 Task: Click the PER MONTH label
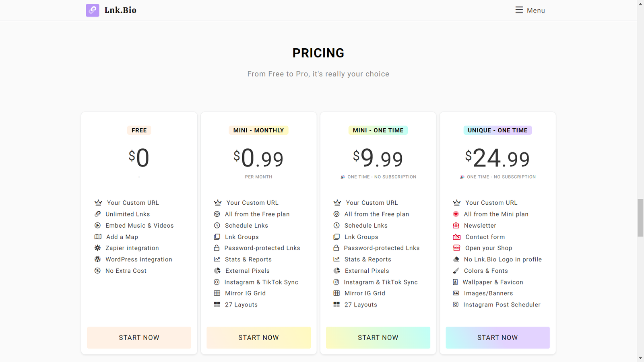click(258, 177)
